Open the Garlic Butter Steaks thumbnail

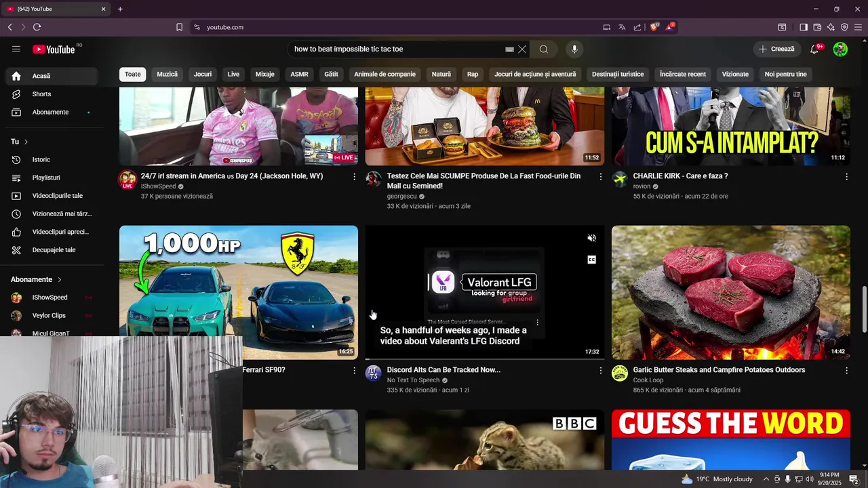click(730, 292)
